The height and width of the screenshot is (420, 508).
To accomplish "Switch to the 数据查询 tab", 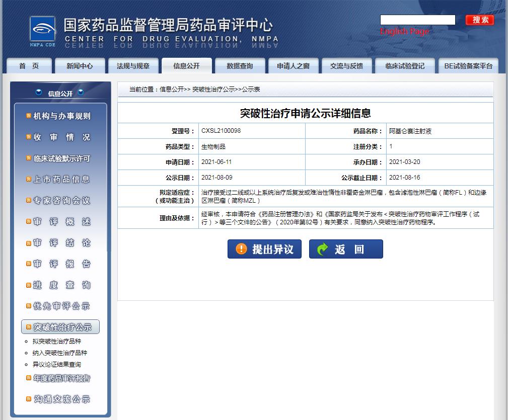I will (240, 65).
